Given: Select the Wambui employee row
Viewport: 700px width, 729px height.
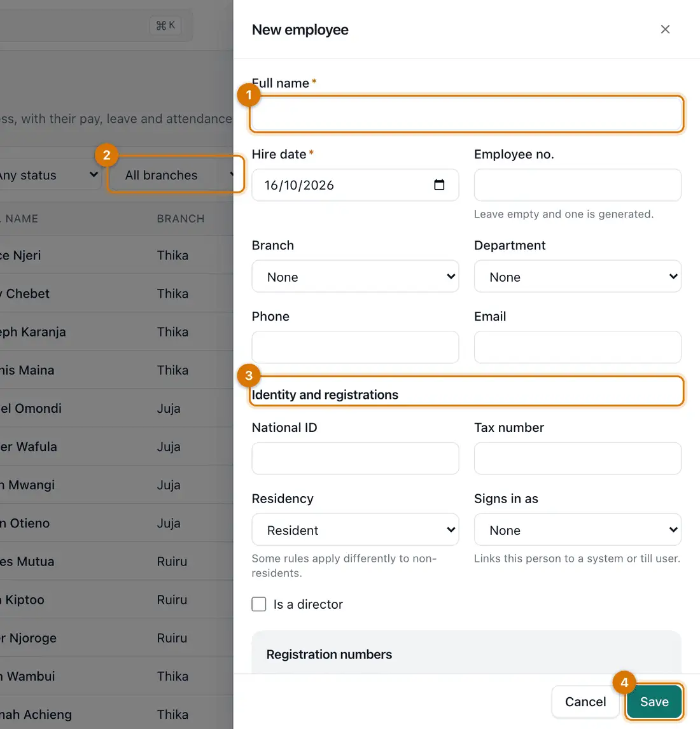Looking at the screenshot, I should pyautogui.click(x=116, y=676).
